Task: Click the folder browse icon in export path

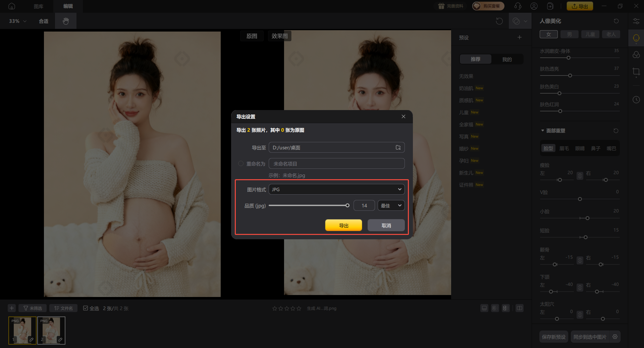Action: [x=398, y=148]
